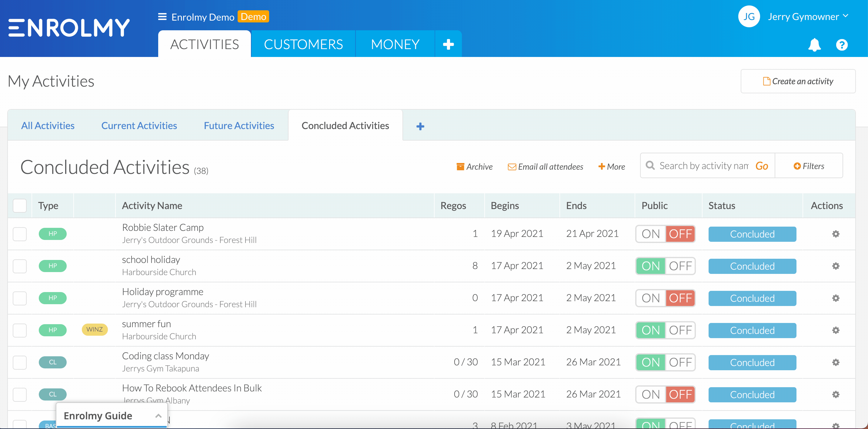Click HP type badge for Robbie Slater Camp
This screenshot has width=868, height=429.
52,234
